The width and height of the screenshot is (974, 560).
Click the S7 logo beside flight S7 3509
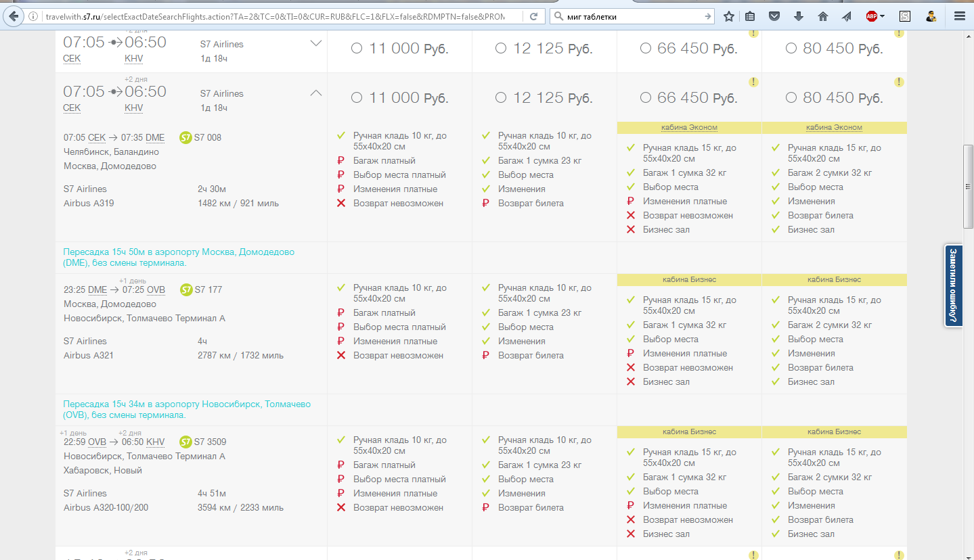click(186, 442)
